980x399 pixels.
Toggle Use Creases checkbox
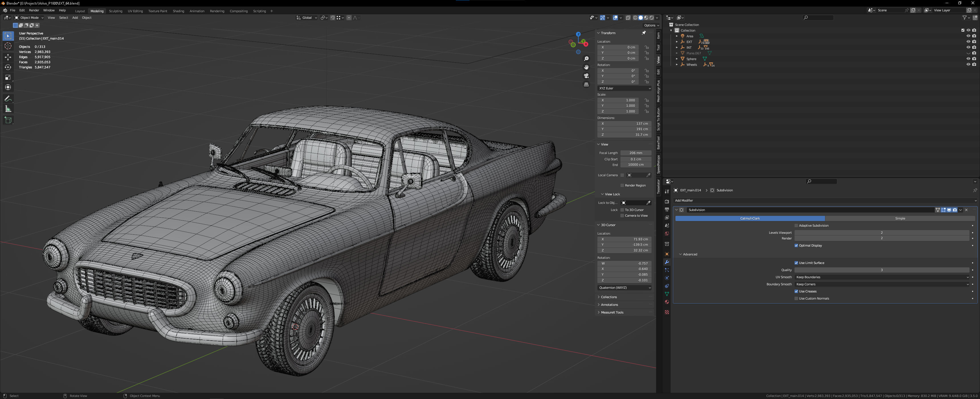tap(796, 291)
